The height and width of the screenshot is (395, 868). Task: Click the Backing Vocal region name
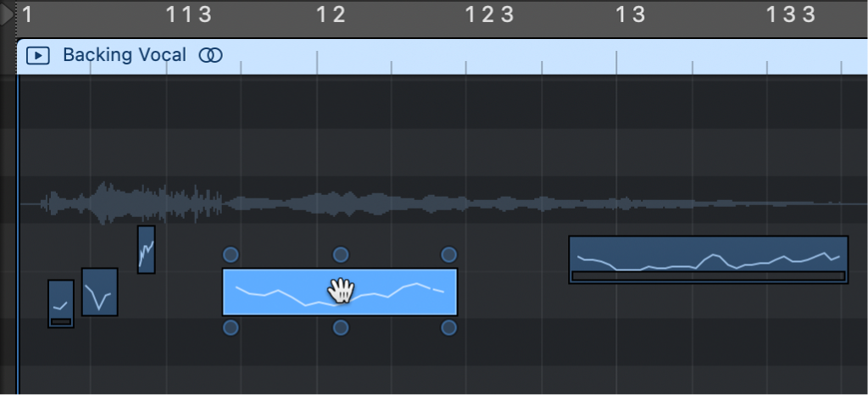tap(124, 56)
